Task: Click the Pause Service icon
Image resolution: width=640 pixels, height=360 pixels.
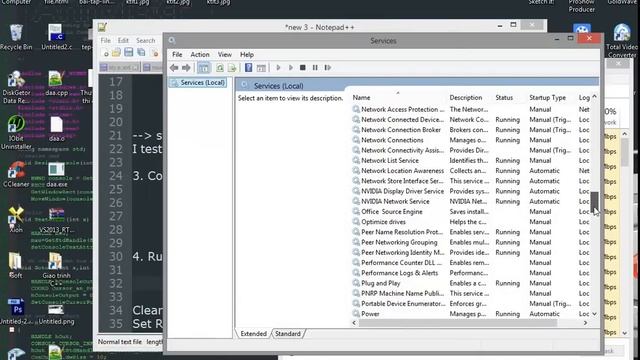Action: [x=315, y=68]
